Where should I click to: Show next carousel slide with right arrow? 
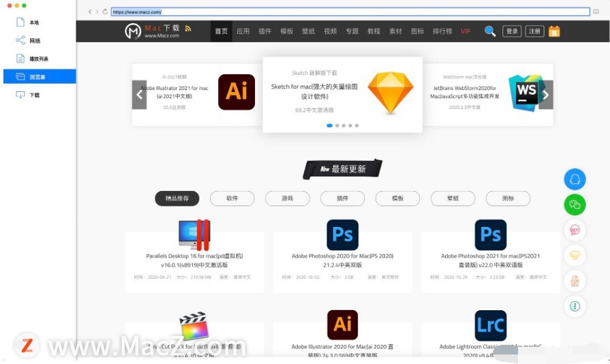point(546,95)
